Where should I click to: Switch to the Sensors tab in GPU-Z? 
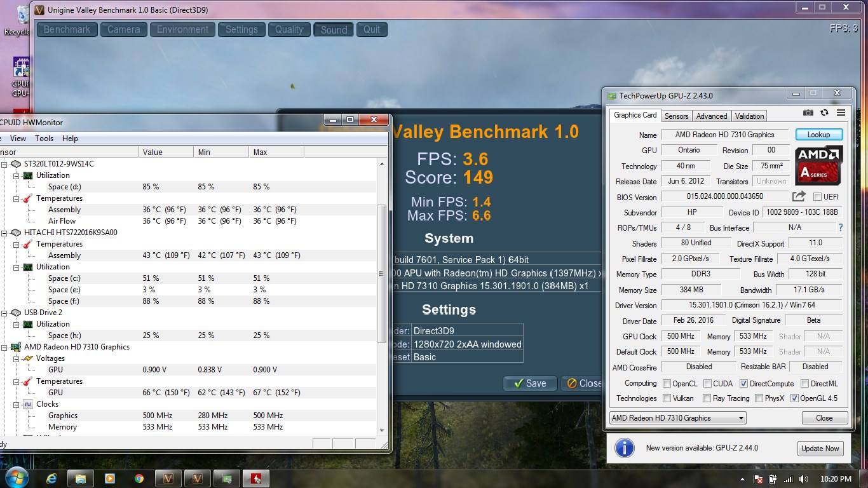click(x=676, y=116)
